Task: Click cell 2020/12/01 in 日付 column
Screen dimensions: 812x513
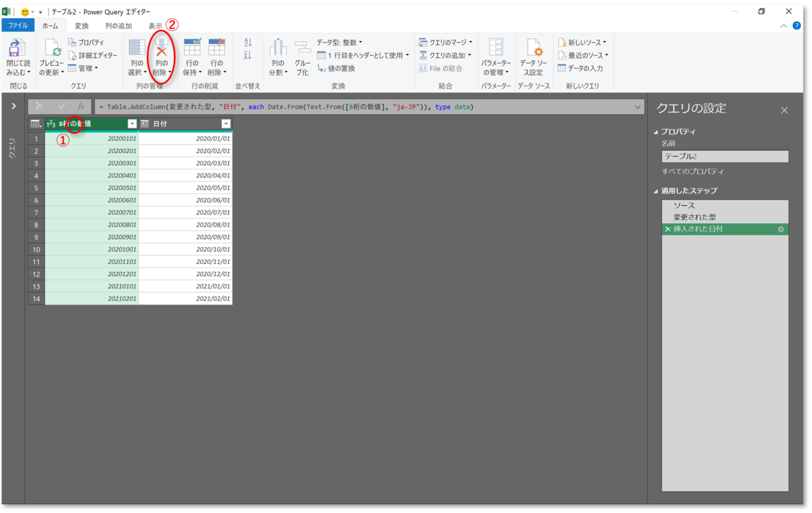Action: [x=185, y=273]
